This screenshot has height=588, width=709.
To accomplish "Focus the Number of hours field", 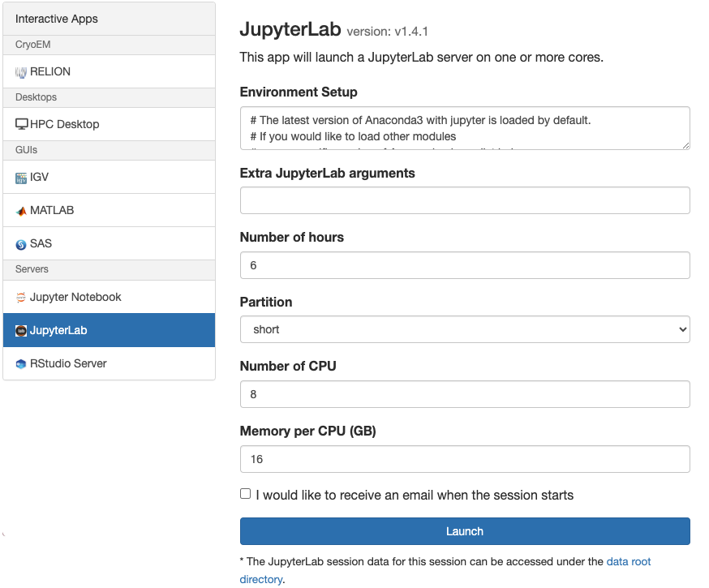I will point(465,265).
